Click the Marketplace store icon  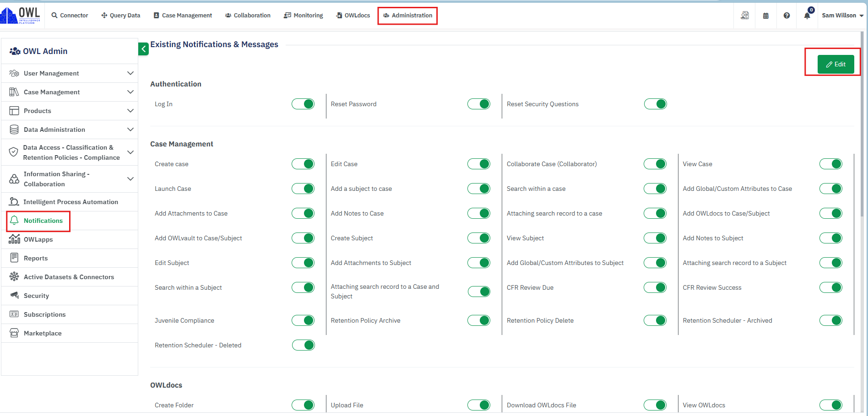(14, 333)
